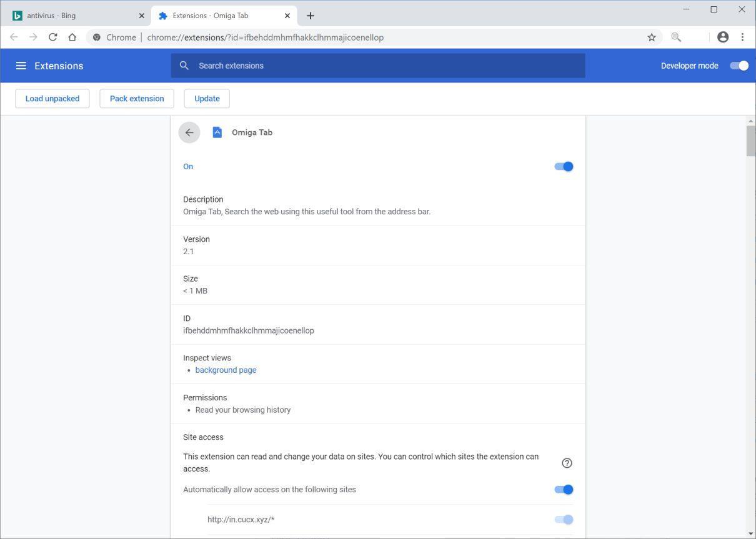Click the scrollbar up arrow
The width and height of the screenshot is (756, 539).
(x=750, y=121)
